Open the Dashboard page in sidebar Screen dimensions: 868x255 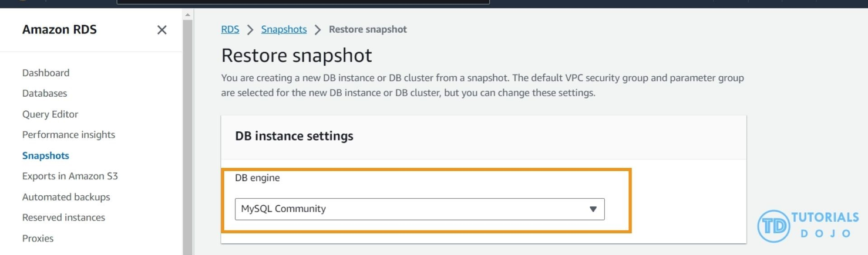click(46, 73)
